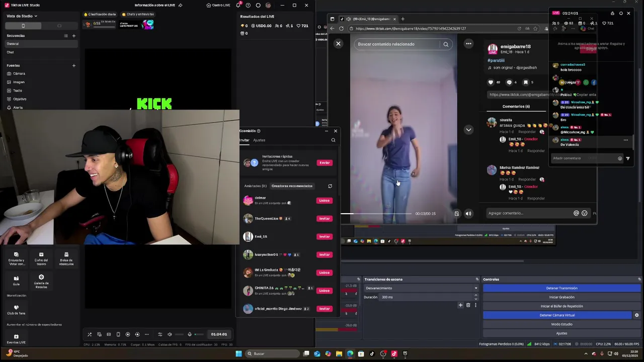Open Bolsa de obsequios tool
644x362 pixels.
(66, 258)
